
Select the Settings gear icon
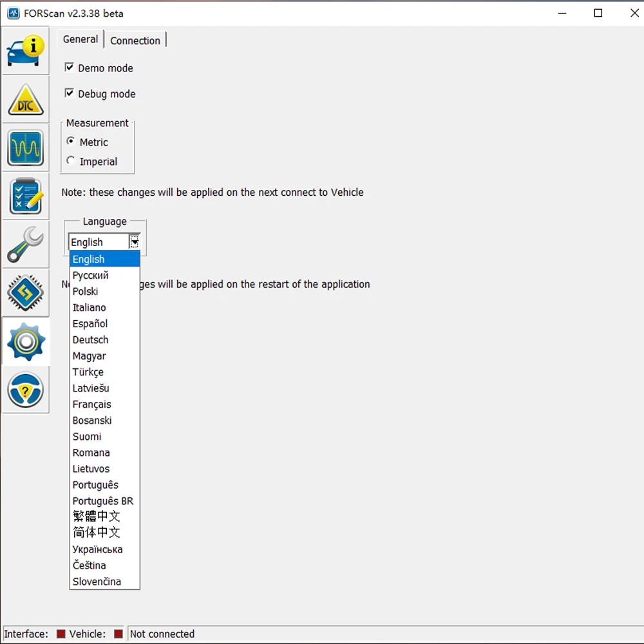coord(26,341)
